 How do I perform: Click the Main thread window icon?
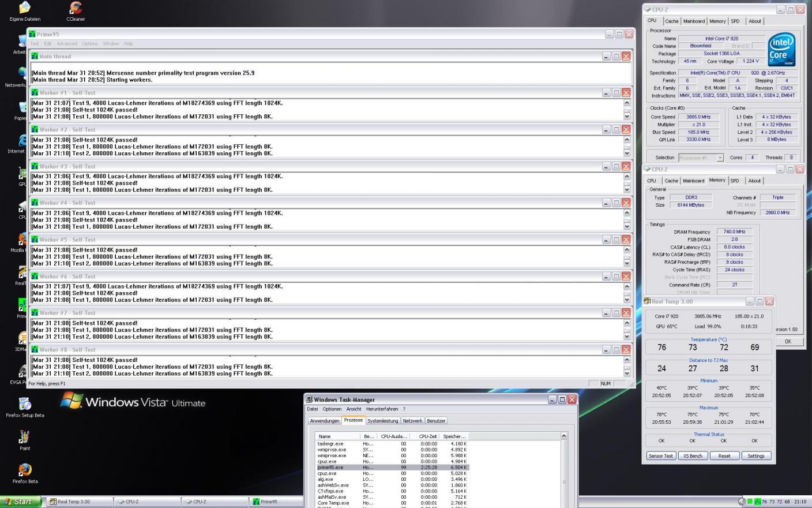(x=35, y=56)
